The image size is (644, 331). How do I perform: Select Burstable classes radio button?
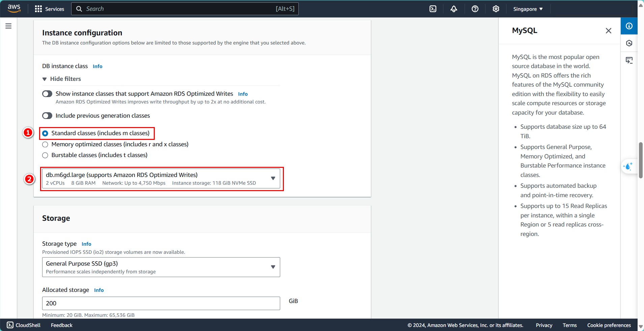[x=45, y=155]
